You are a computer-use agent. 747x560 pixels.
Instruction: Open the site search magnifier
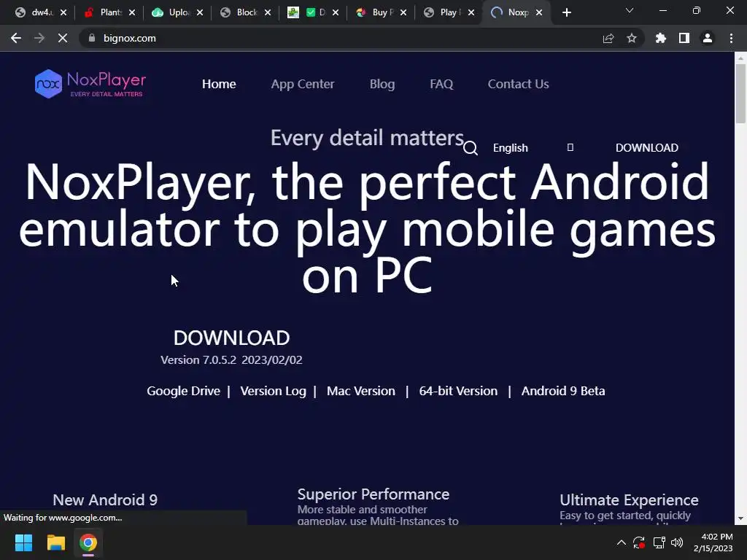(471, 148)
